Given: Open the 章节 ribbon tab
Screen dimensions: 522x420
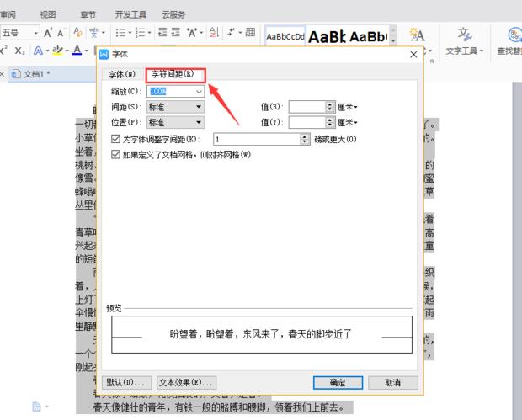Looking at the screenshot, I should (88, 14).
